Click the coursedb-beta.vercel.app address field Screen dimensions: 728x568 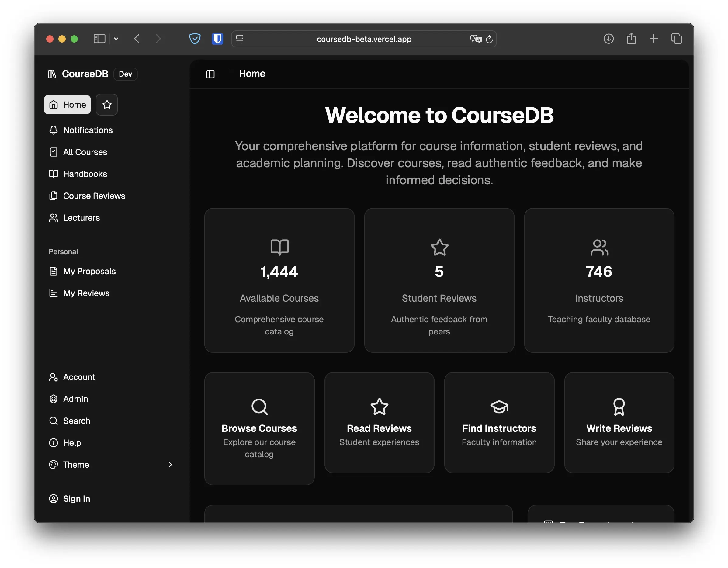pyautogui.click(x=364, y=39)
